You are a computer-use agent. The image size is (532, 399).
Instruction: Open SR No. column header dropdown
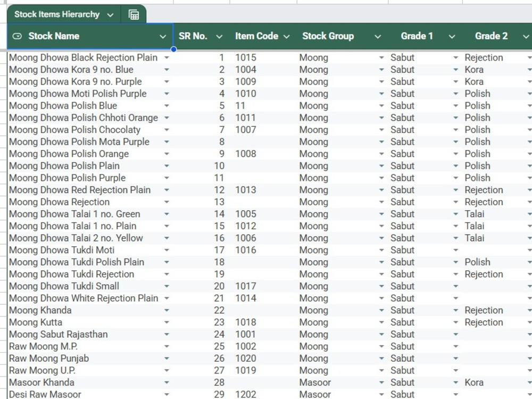(219, 37)
